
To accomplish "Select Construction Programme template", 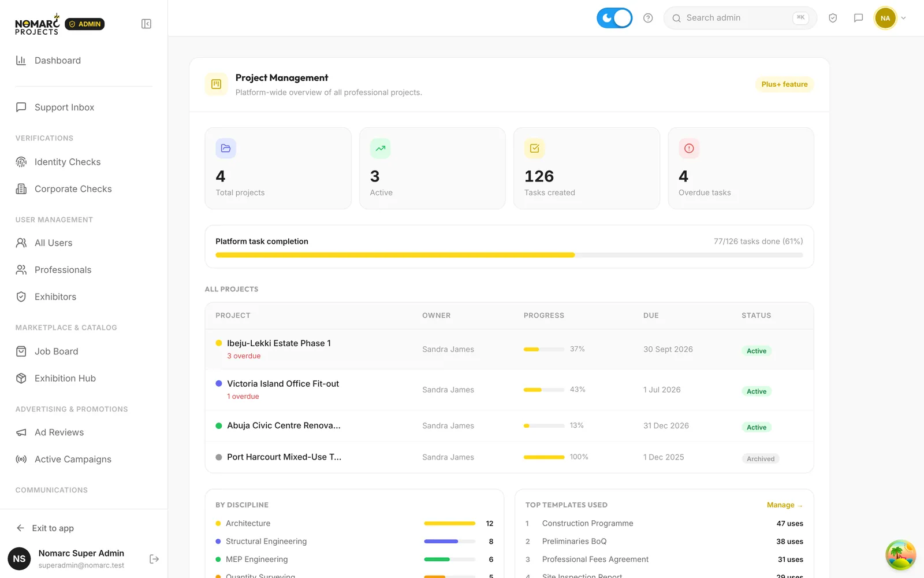I will pos(587,523).
